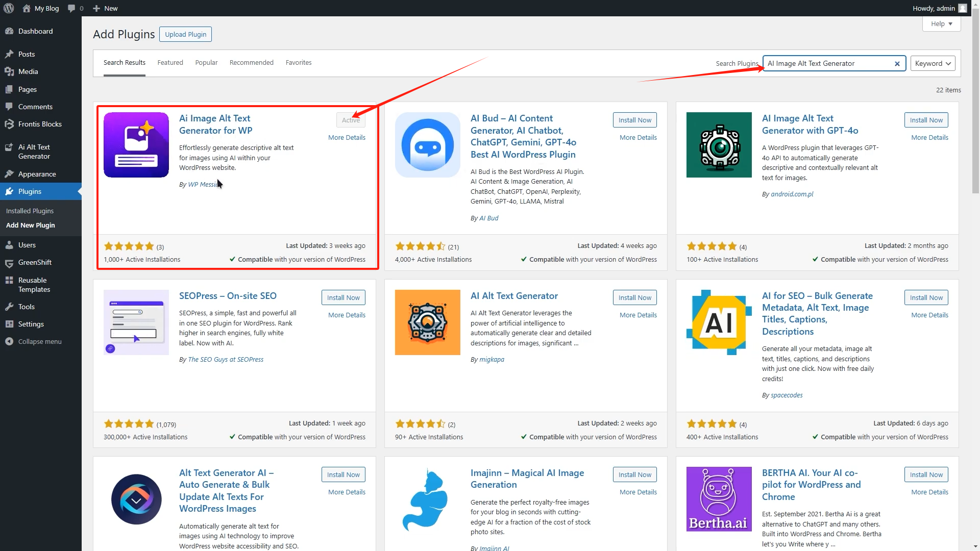This screenshot has height=551, width=980.
Task: Expand the Help panel dropdown
Action: pos(941,23)
